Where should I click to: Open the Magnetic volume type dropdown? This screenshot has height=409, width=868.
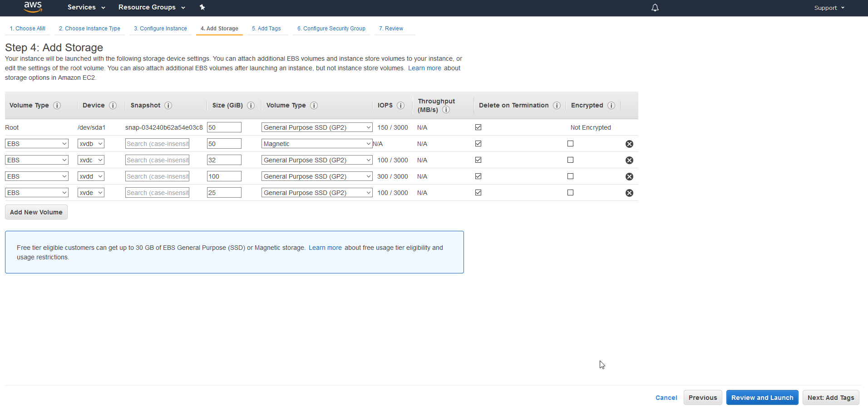coord(317,144)
